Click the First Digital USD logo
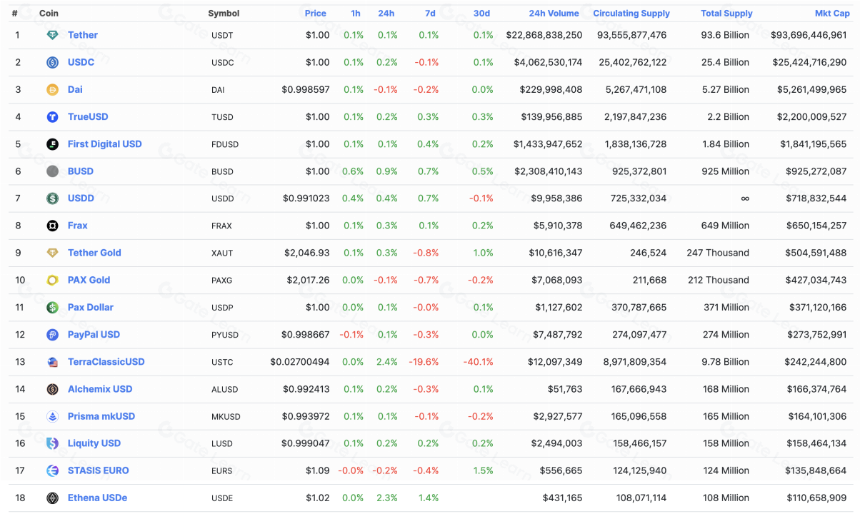860x514 pixels. point(52,144)
